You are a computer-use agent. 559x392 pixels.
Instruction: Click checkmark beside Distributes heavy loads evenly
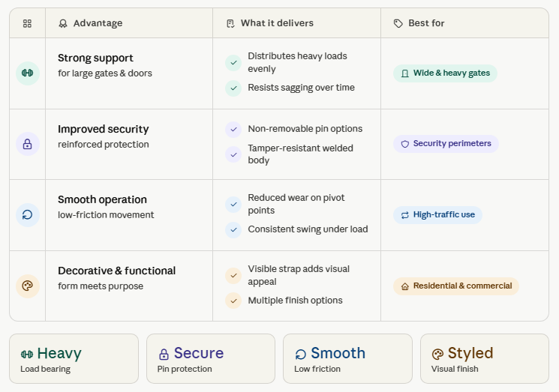(233, 63)
